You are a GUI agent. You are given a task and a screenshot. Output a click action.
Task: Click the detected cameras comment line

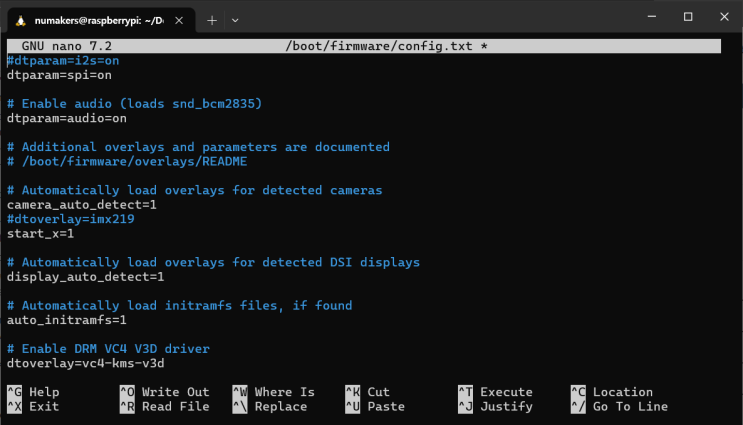(x=194, y=190)
